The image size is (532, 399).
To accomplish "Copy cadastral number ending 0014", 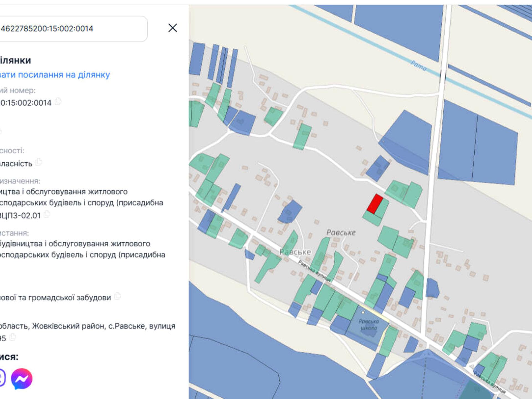I will 58,101.
